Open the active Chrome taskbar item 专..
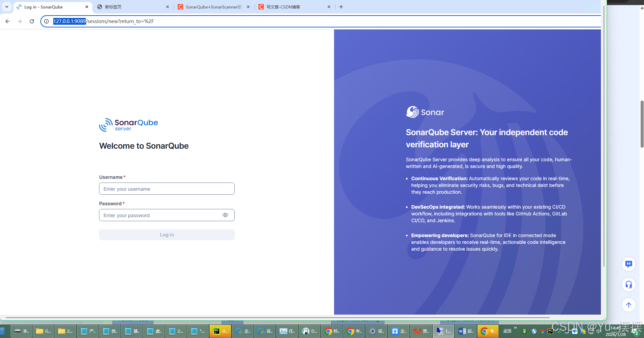 [x=488, y=331]
